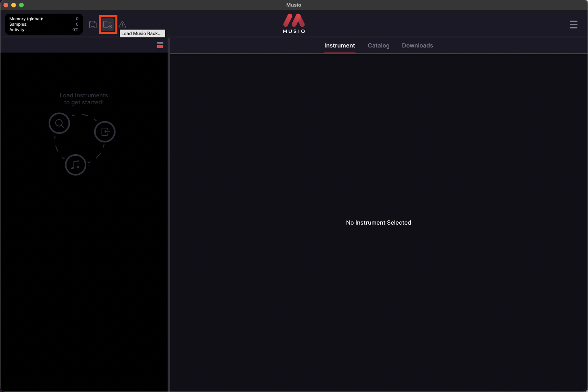Screen dimensions: 588x392
Task: Click the music note circle icon
Action: (x=75, y=165)
